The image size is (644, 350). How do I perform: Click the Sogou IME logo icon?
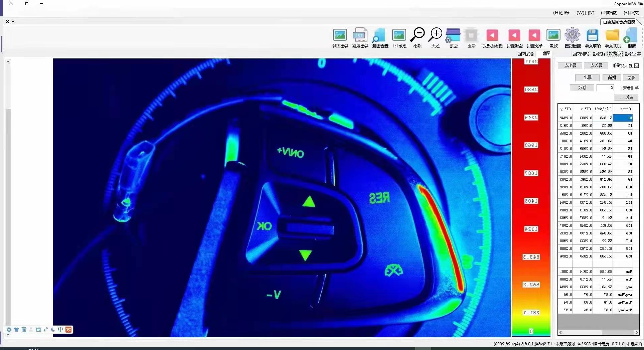pyautogui.click(x=68, y=330)
